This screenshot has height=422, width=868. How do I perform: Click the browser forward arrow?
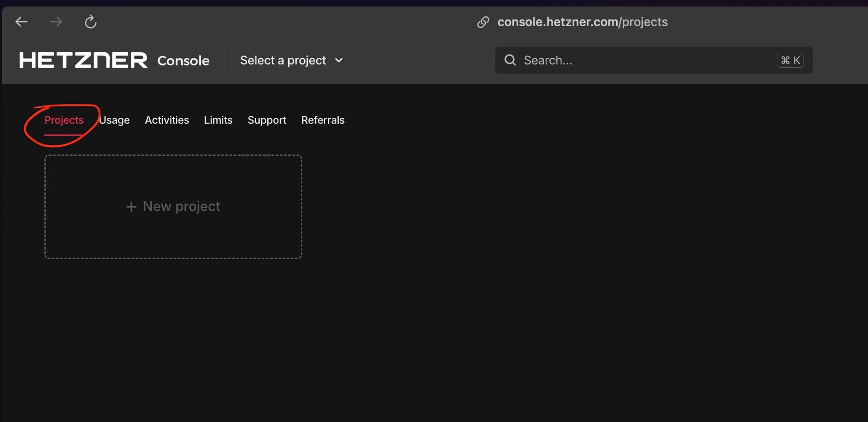pos(56,21)
